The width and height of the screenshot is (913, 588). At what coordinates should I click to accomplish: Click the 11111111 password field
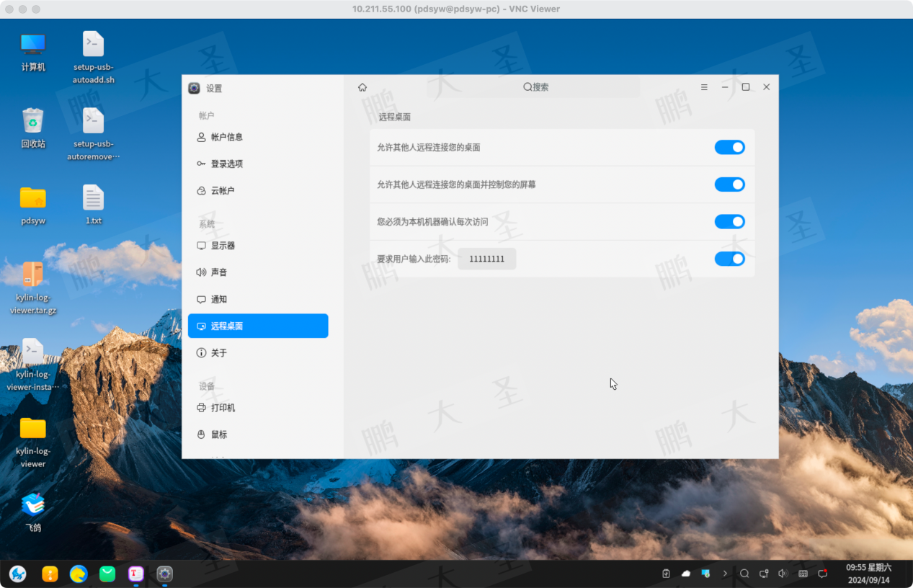click(x=487, y=259)
